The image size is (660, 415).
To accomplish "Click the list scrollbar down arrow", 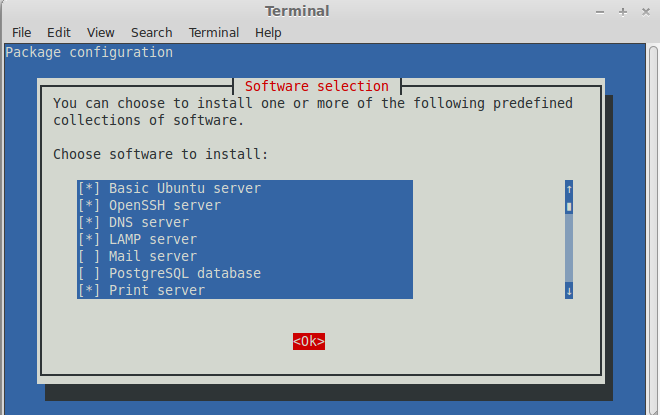I will tap(569, 291).
